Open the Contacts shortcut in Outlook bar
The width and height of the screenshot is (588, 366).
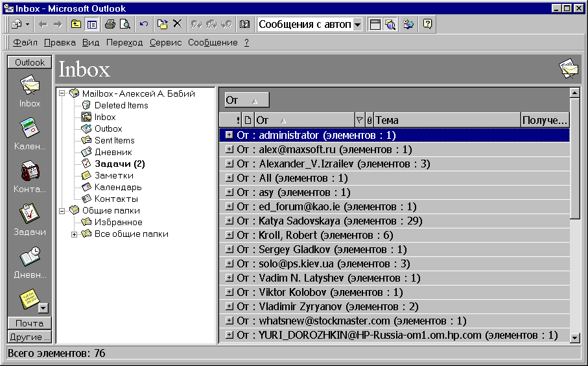point(30,177)
